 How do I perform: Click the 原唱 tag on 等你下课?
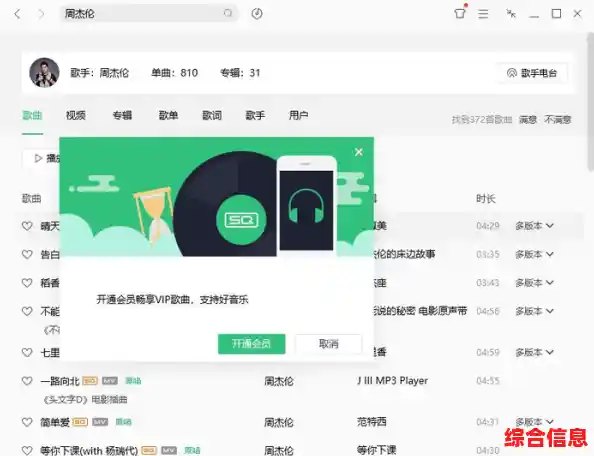tap(192, 450)
